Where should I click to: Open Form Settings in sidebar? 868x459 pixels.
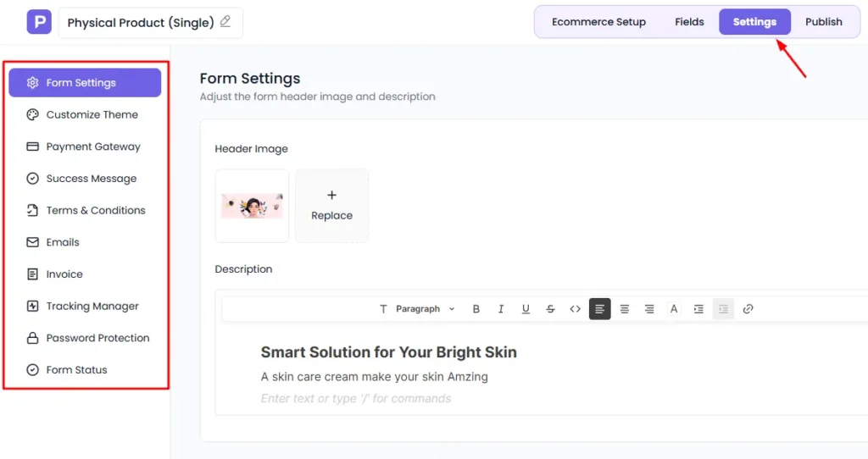[x=85, y=82]
